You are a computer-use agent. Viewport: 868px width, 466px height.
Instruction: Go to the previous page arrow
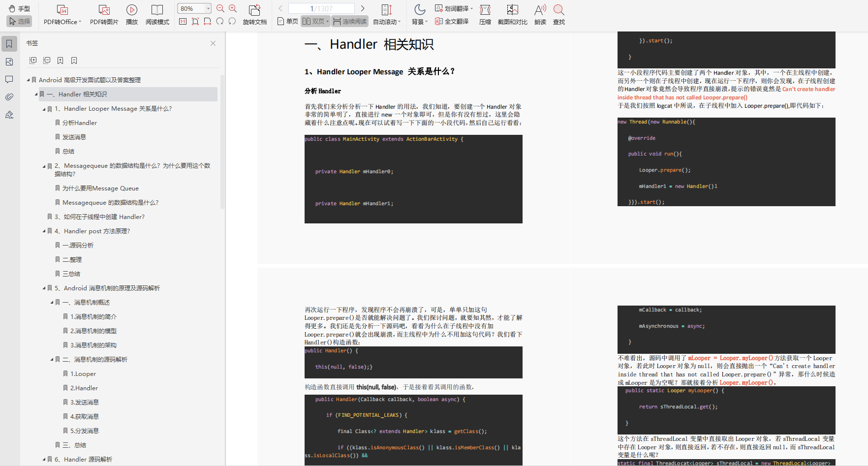(280, 8)
